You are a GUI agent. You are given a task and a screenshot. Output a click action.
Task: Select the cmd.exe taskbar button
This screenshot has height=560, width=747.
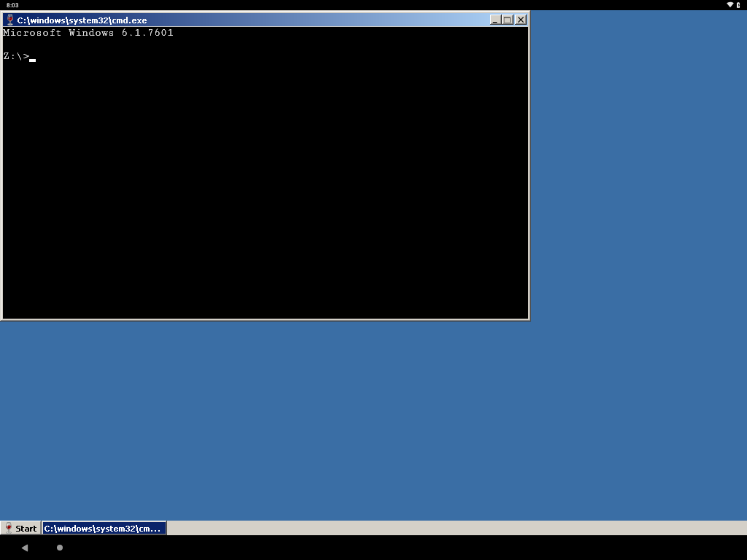click(104, 529)
